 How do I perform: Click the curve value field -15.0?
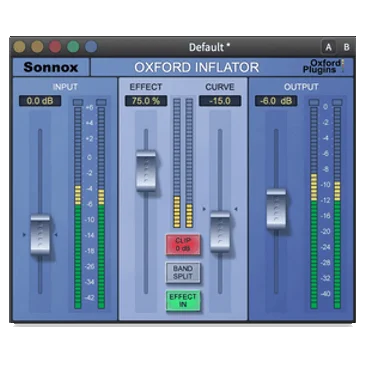click(x=220, y=101)
